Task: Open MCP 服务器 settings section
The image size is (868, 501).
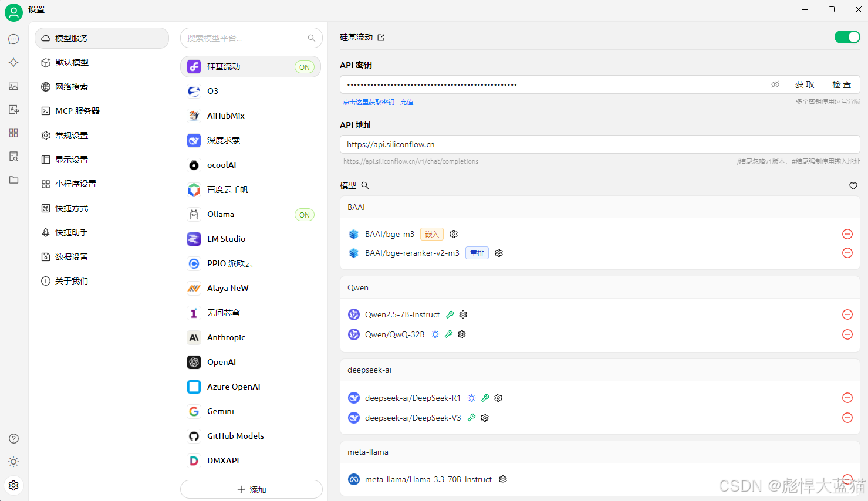Action: tap(102, 111)
